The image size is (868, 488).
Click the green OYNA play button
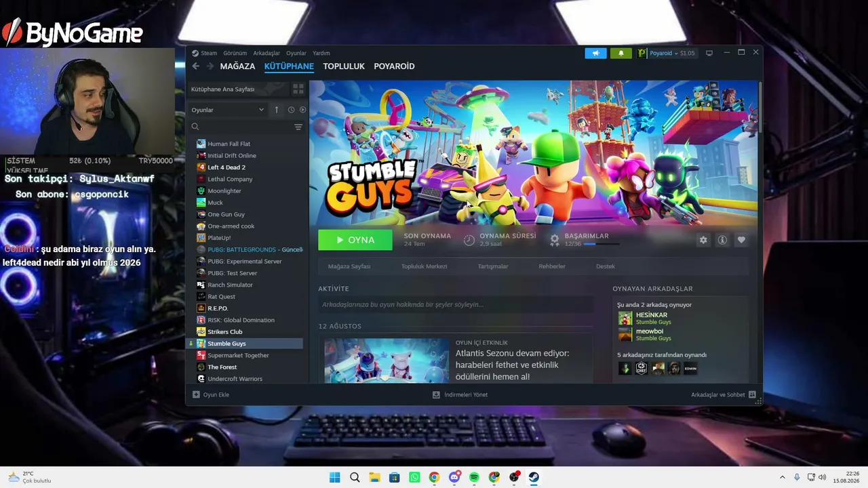[355, 240]
